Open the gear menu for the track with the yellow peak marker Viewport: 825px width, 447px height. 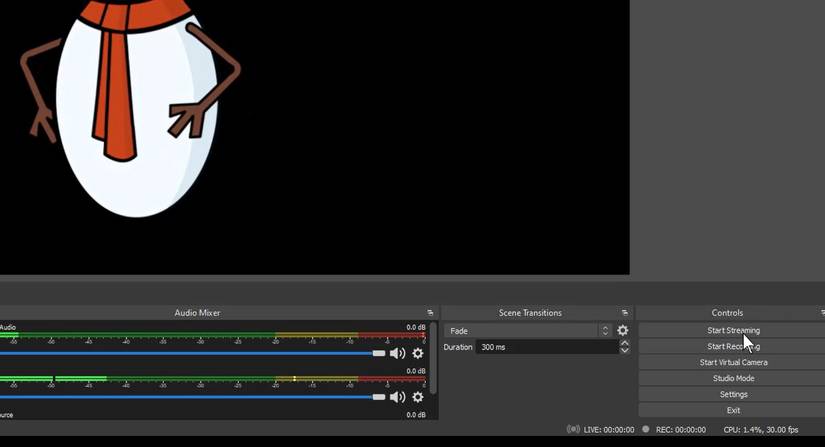tap(418, 397)
